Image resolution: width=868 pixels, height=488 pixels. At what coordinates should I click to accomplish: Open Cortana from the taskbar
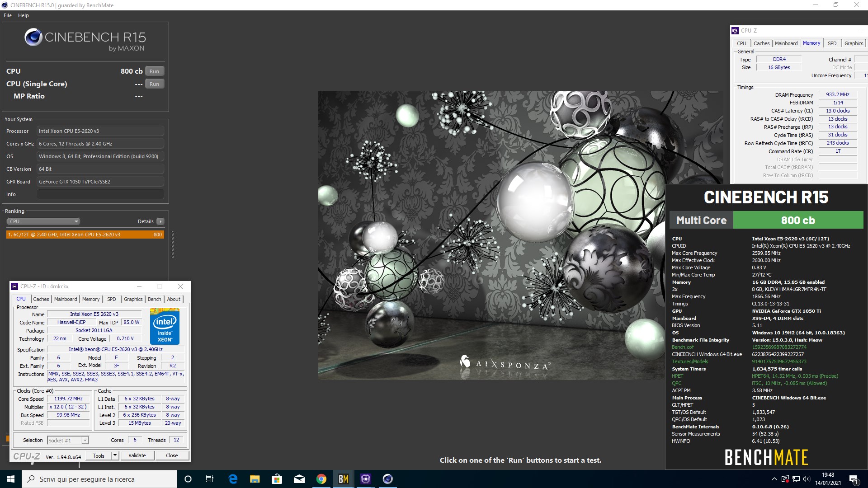coord(188,479)
